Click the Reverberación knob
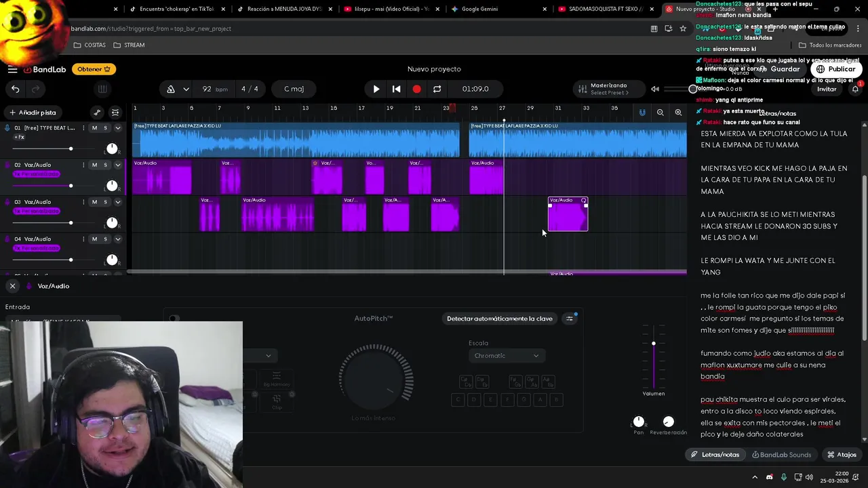 click(x=669, y=422)
